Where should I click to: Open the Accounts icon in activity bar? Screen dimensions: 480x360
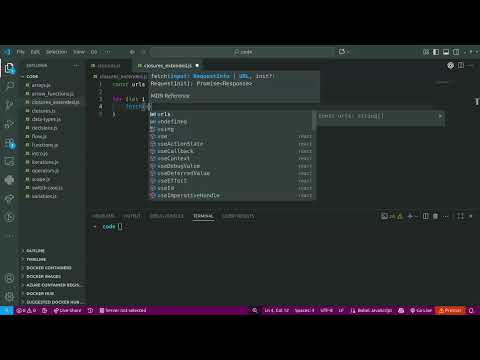pos(9,278)
